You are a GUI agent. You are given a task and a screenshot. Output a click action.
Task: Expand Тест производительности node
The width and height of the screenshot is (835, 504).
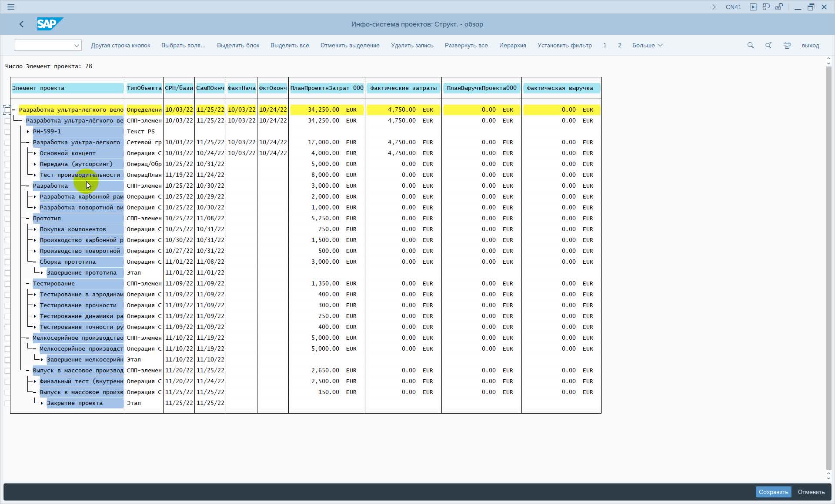pos(35,175)
